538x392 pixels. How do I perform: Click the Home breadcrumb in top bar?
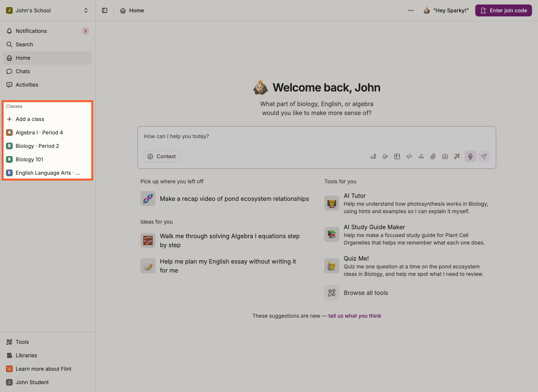[132, 10]
